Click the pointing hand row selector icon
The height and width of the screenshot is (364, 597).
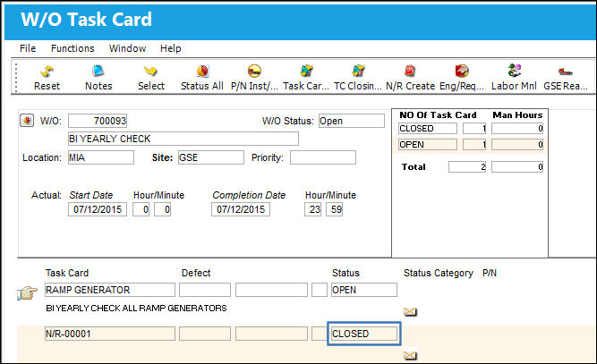(x=27, y=293)
